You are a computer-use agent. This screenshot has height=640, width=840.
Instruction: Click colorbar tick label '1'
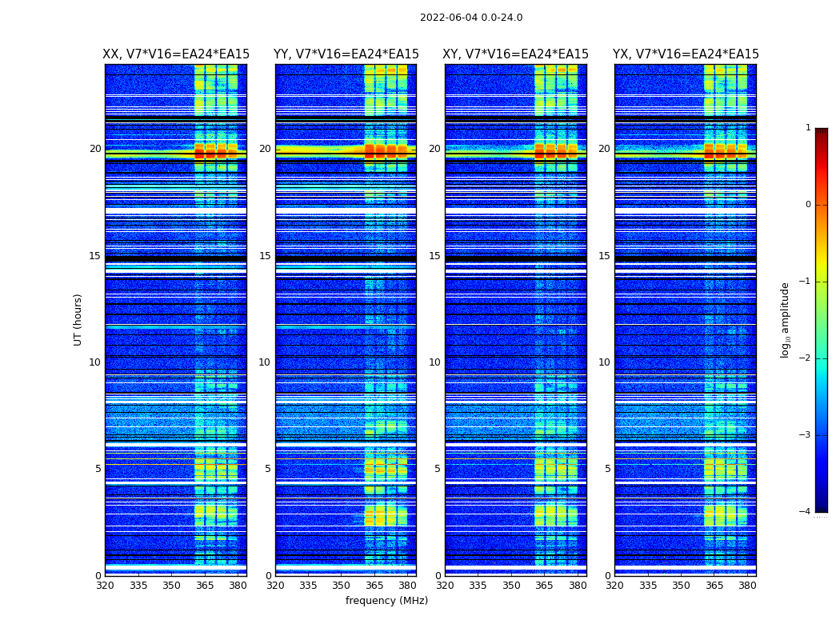click(808, 127)
